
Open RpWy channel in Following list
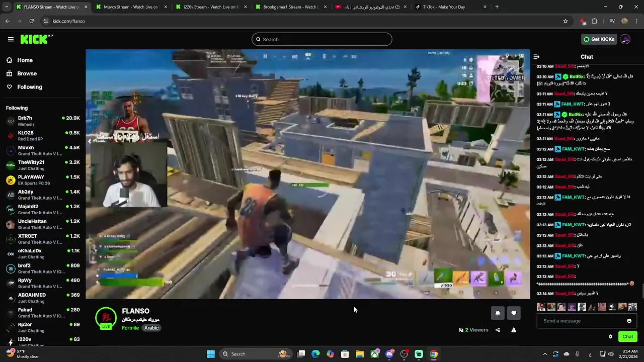click(x=43, y=283)
